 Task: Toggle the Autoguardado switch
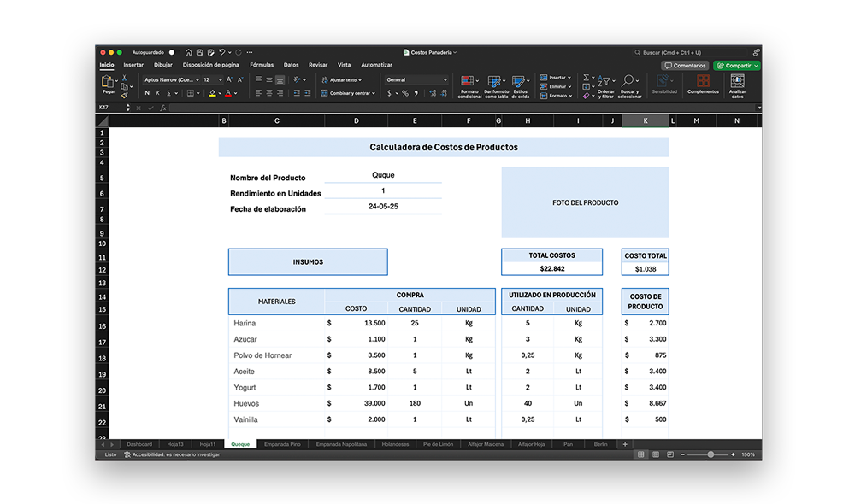coord(173,52)
